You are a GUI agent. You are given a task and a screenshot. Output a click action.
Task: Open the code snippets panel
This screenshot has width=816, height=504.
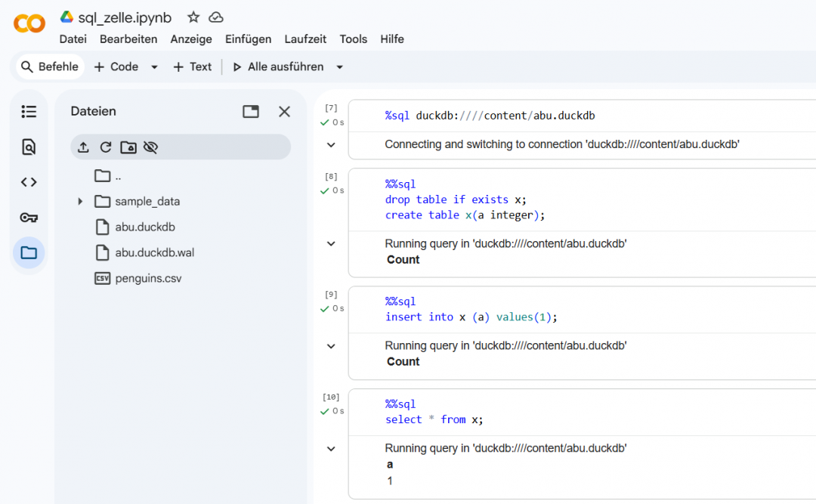coord(29,181)
